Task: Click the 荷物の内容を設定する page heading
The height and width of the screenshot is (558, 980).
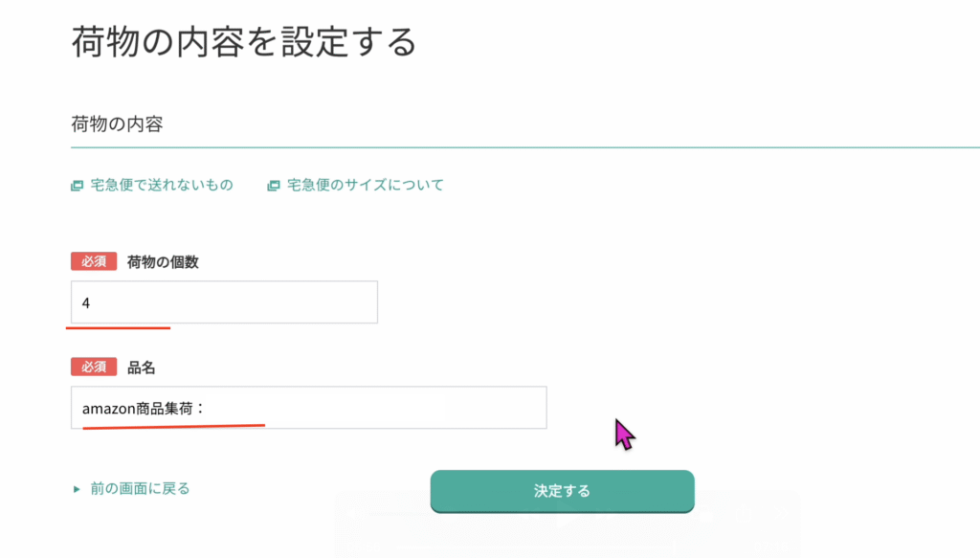Action: pyautogui.click(x=244, y=42)
